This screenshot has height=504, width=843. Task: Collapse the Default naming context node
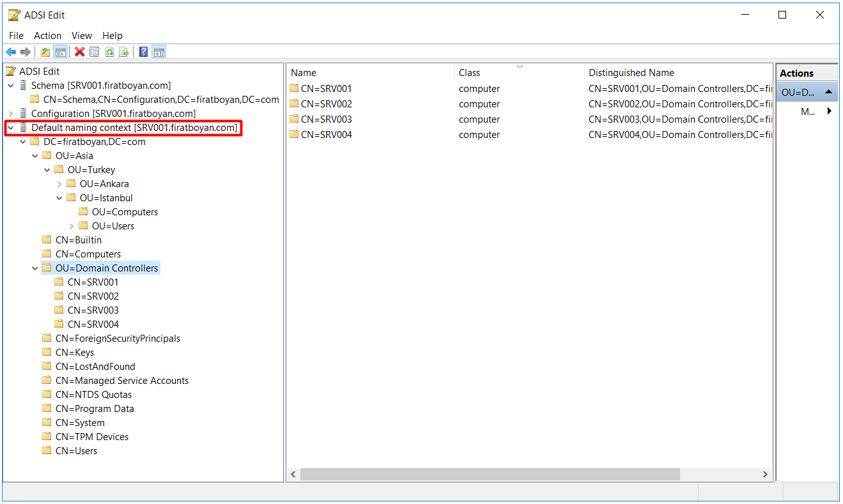[x=11, y=128]
